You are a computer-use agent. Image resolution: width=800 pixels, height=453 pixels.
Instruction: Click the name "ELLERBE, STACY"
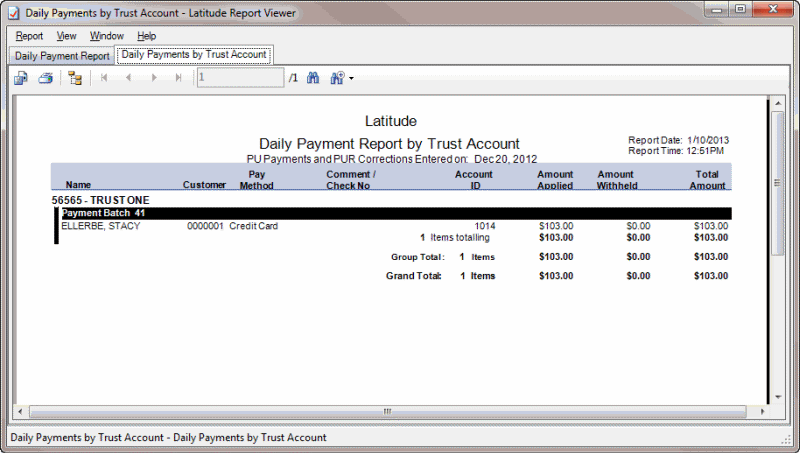click(101, 226)
